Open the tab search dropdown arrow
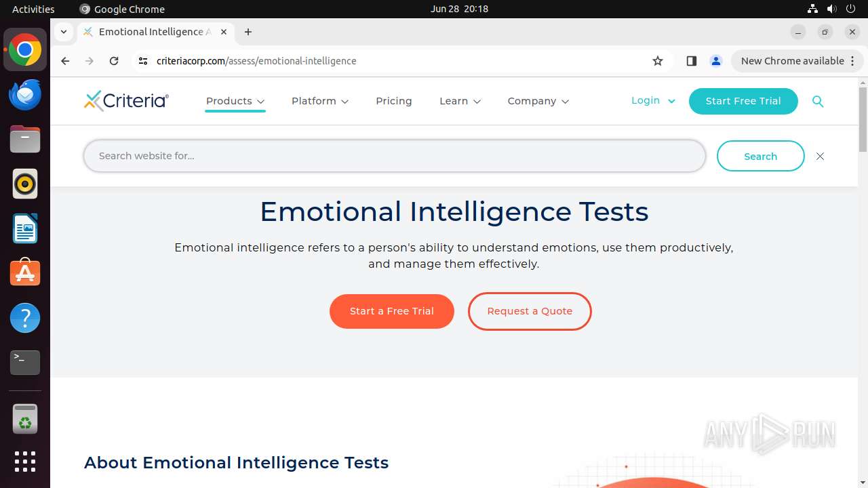This screenshot has height=488, width=868. click(x=63, y=32)
